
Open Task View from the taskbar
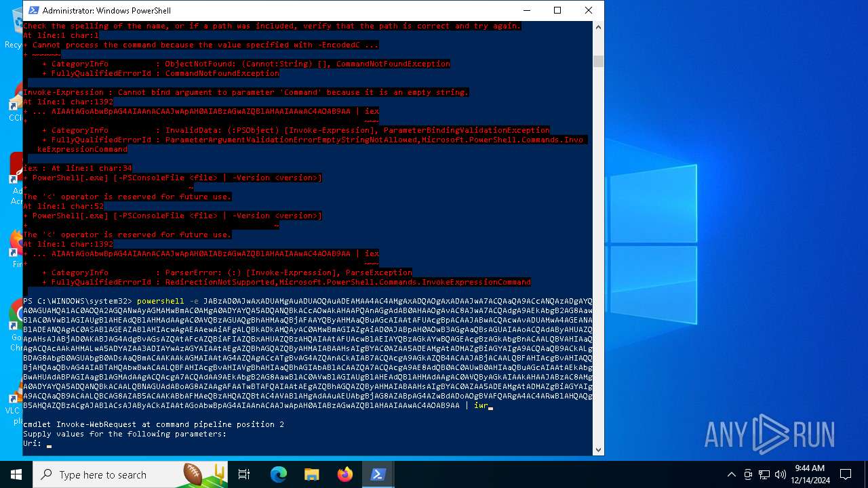coord(244,474)
